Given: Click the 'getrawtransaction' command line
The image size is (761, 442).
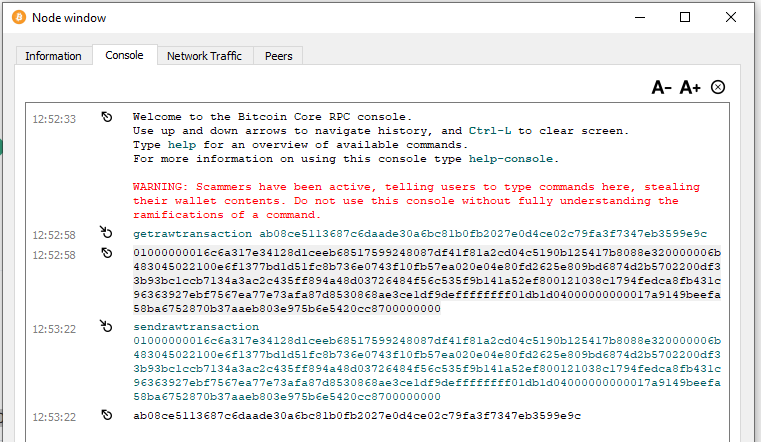Looking at the screenshot, I should click(x=420, y=234).
